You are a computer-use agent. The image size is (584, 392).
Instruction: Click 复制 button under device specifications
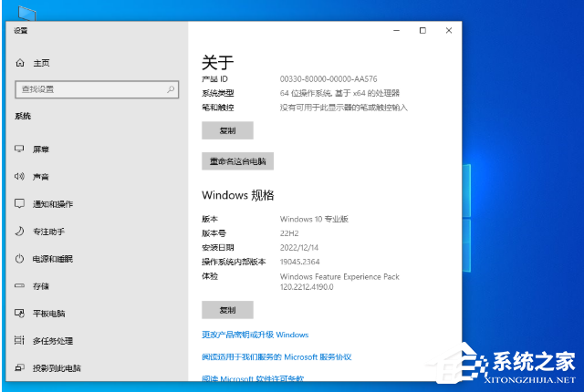pyautogui.click(x=227, y=130)
